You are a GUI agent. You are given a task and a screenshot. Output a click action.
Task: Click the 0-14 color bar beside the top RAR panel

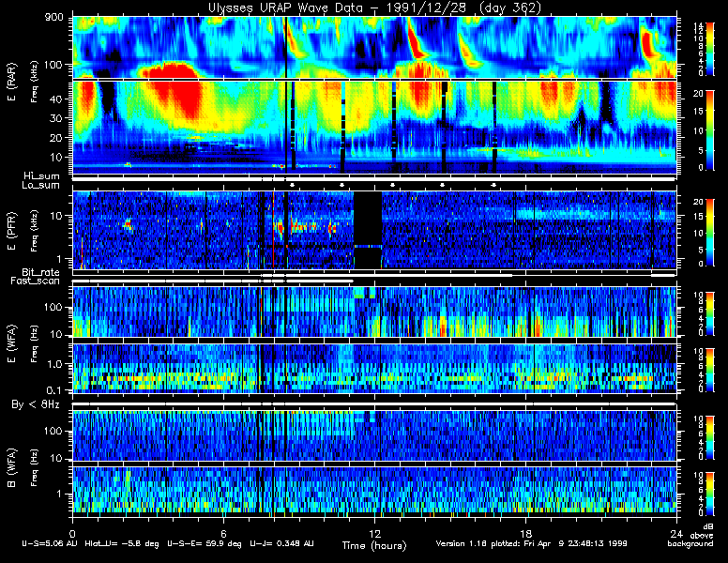tap(710, 49)
